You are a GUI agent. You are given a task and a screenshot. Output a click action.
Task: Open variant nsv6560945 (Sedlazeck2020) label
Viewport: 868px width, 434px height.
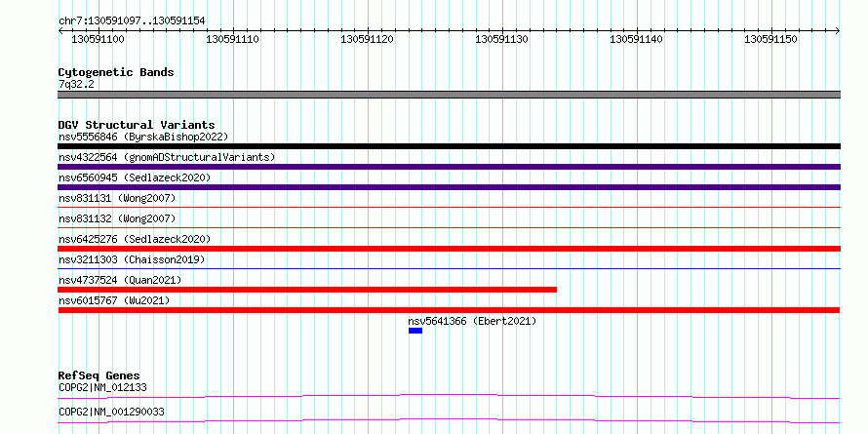[135, 178]
